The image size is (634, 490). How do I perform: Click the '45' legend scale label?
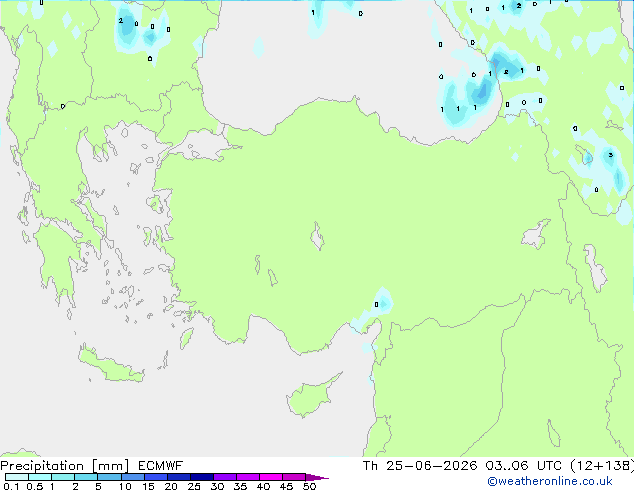pos(286,486)
